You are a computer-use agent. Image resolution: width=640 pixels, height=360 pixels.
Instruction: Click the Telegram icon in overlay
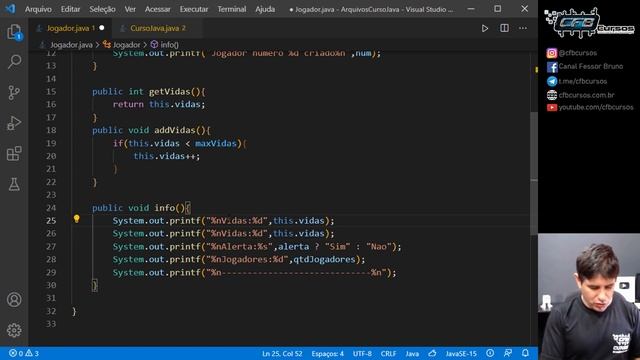coord(552,81)
